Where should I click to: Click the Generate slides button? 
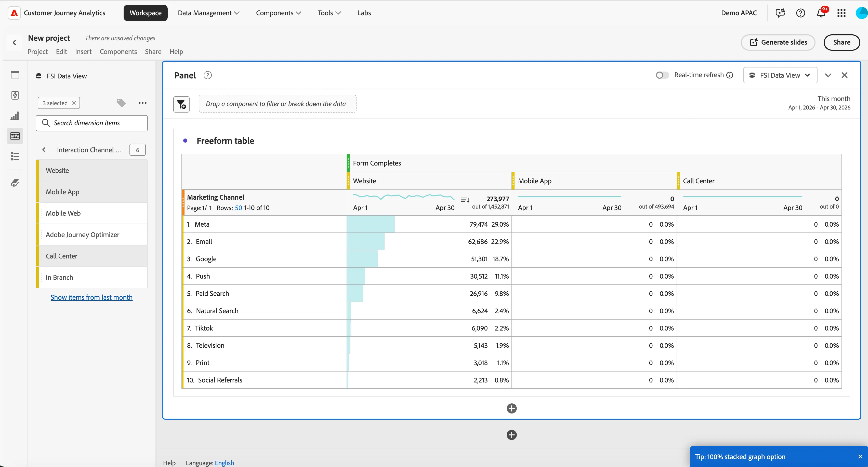click(778, 43)
